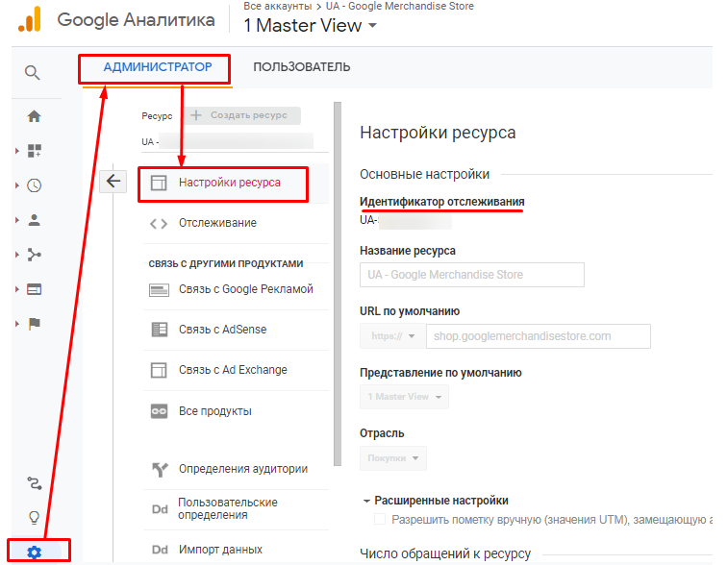Click the Создать ресурс button
728x565 pixels.
coord(242,115)
